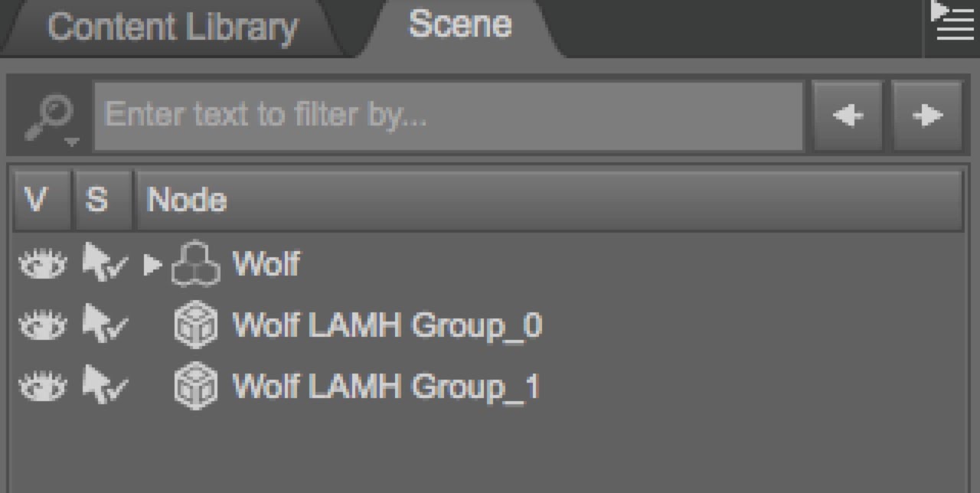Go to next filter match arrow

pos(927,116)
